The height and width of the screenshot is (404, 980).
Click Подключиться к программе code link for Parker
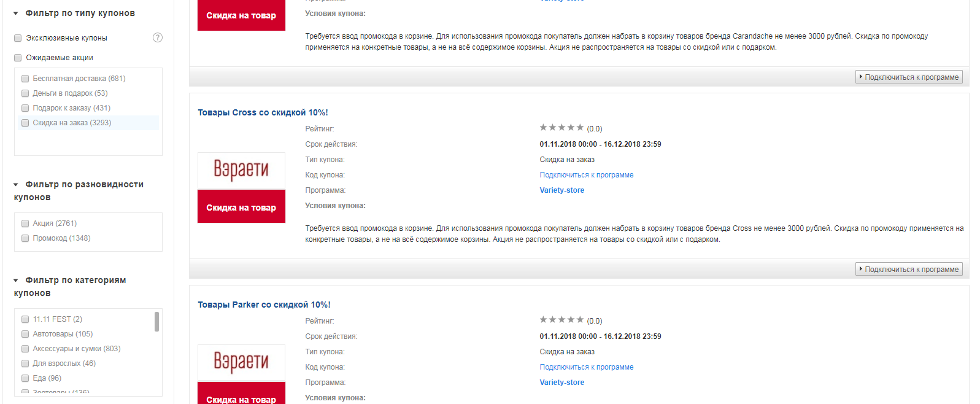click(587, 367)
